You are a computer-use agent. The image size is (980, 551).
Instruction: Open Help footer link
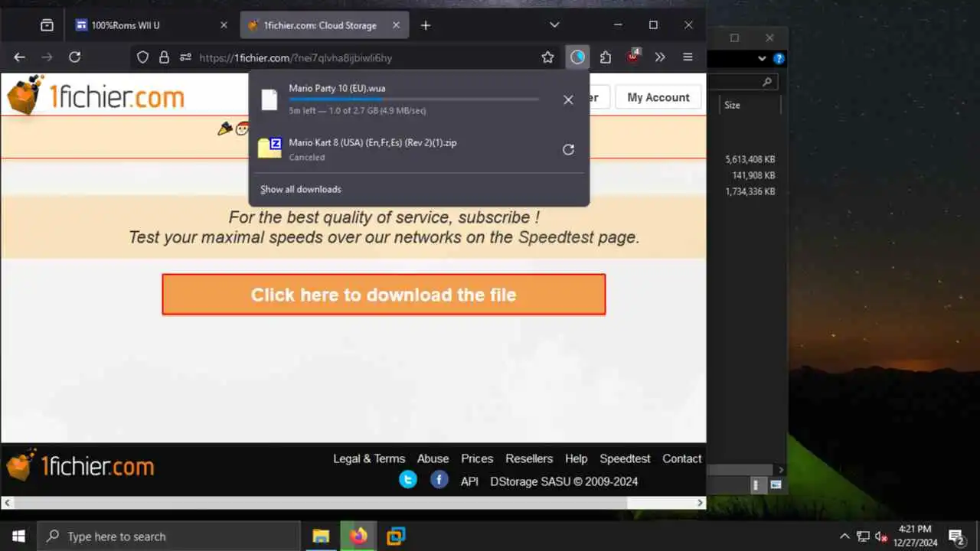576,458
